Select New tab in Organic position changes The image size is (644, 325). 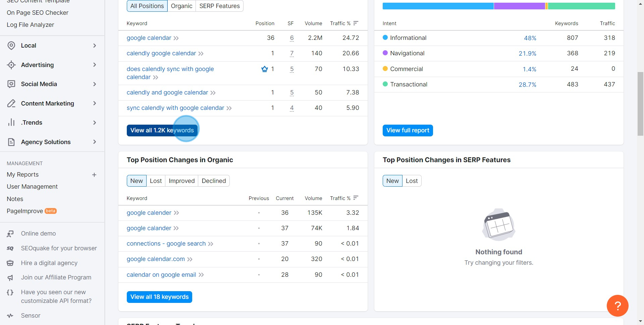[x=137, y=181]
